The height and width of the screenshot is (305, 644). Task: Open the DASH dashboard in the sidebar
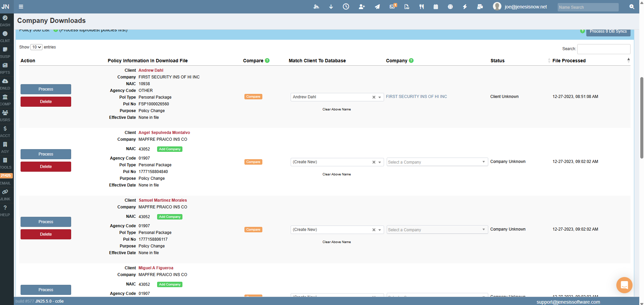5,20
